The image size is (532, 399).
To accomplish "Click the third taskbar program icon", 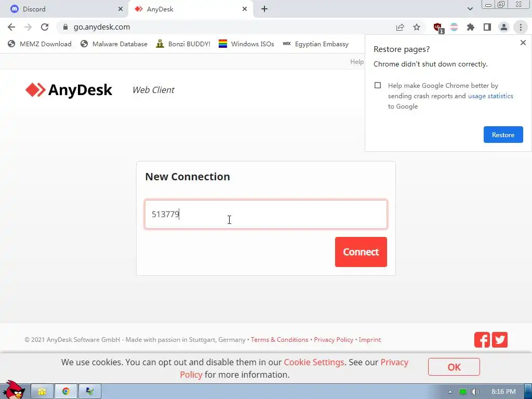I will pos(89,392).
